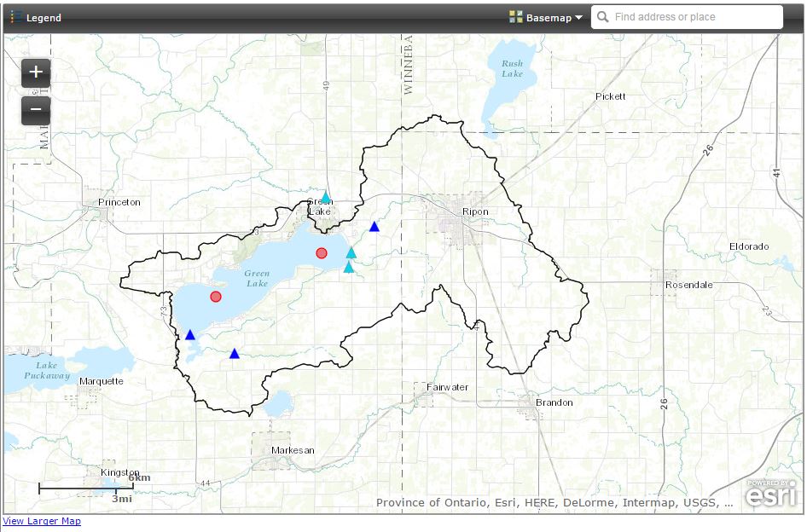807x532 pixels.
Task: Click the Ripon city label on map
Action: click(x=473, y=212)
